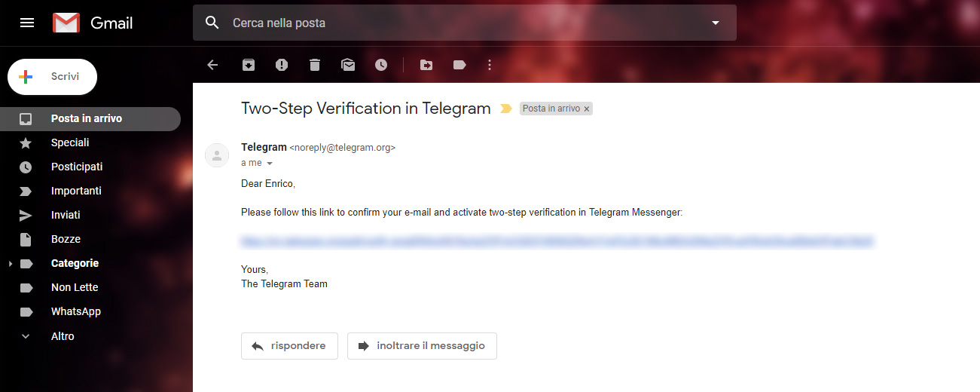Click the WhatsApp label tag icon
This screenshot has height=392, width=980.
pos(26,311)
